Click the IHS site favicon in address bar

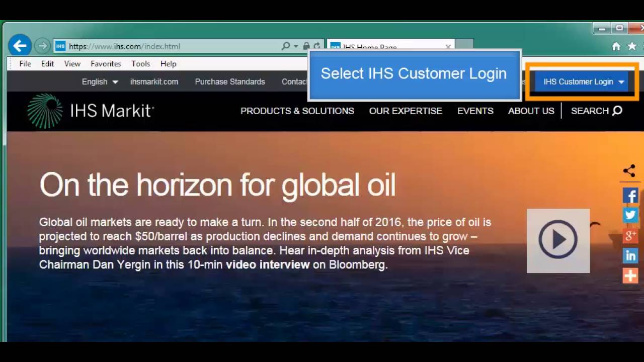click(x=60, y=46)
